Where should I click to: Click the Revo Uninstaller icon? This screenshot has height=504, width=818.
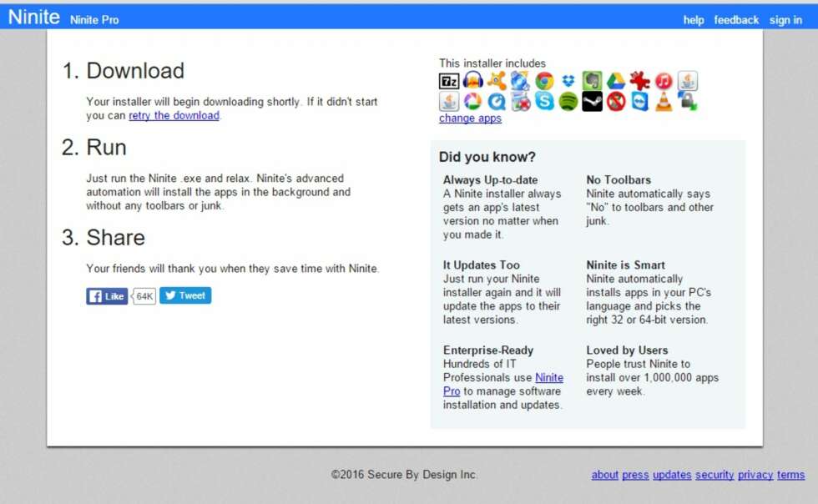[x=520, y=101]
